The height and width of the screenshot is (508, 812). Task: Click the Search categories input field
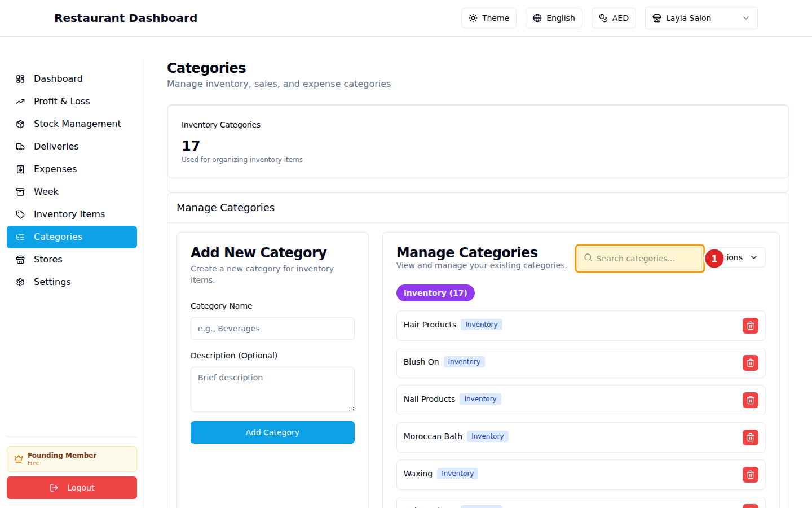pyautogui.click(x=639, y=258)
